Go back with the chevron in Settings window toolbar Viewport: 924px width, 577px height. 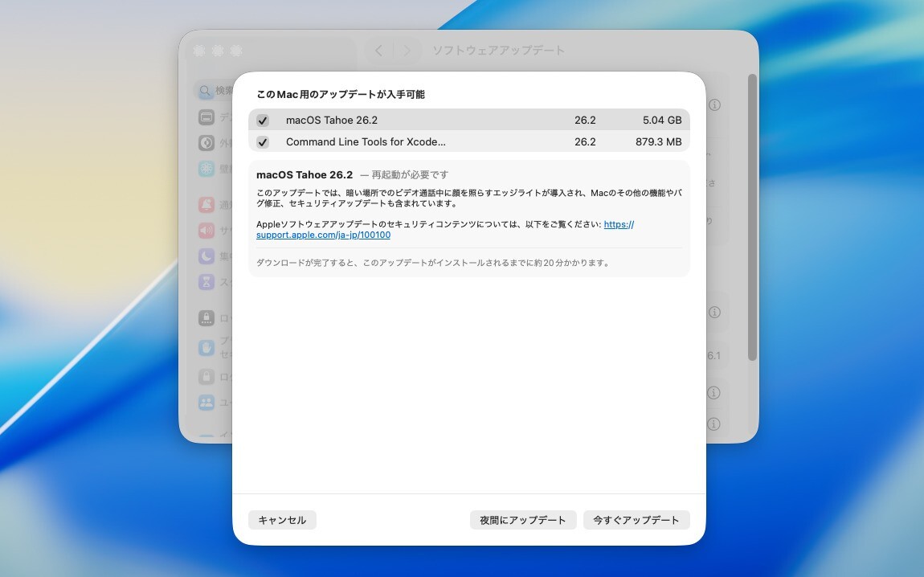(379, 51)
